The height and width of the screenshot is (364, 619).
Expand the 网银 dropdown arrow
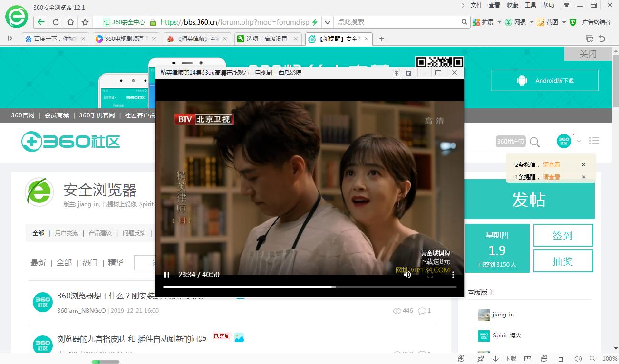click(531, 22)
